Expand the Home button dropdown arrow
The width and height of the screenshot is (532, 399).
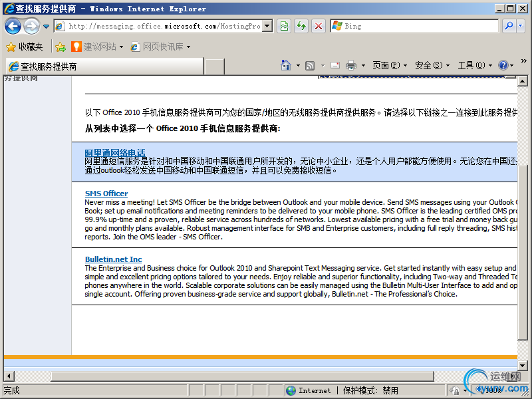[x=298, y=65]
